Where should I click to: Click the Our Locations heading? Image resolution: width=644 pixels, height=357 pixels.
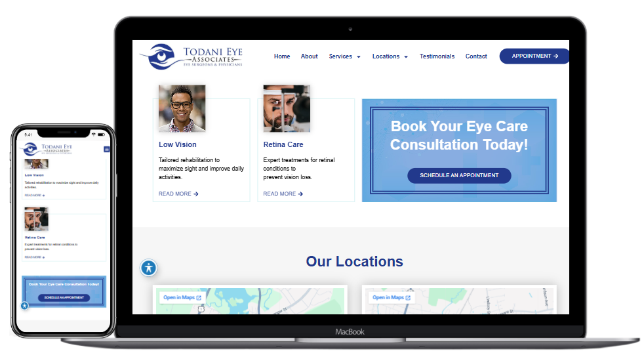tap(354, 261)
